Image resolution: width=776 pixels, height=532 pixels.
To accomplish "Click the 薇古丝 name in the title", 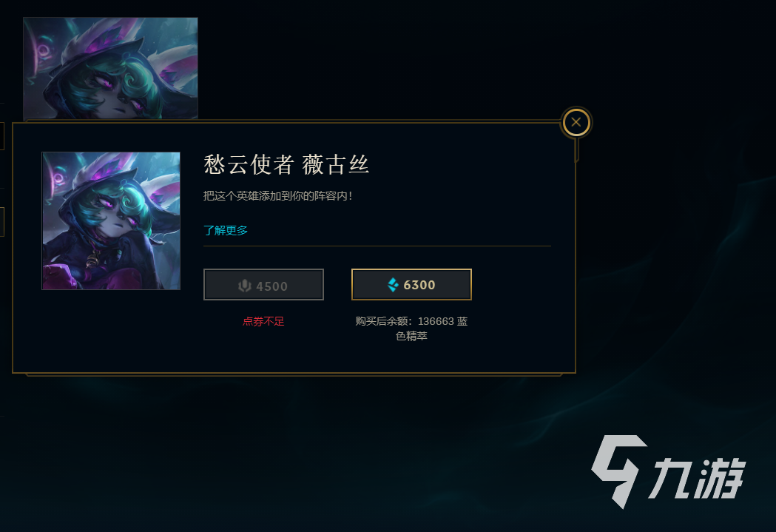I will 336,164.
